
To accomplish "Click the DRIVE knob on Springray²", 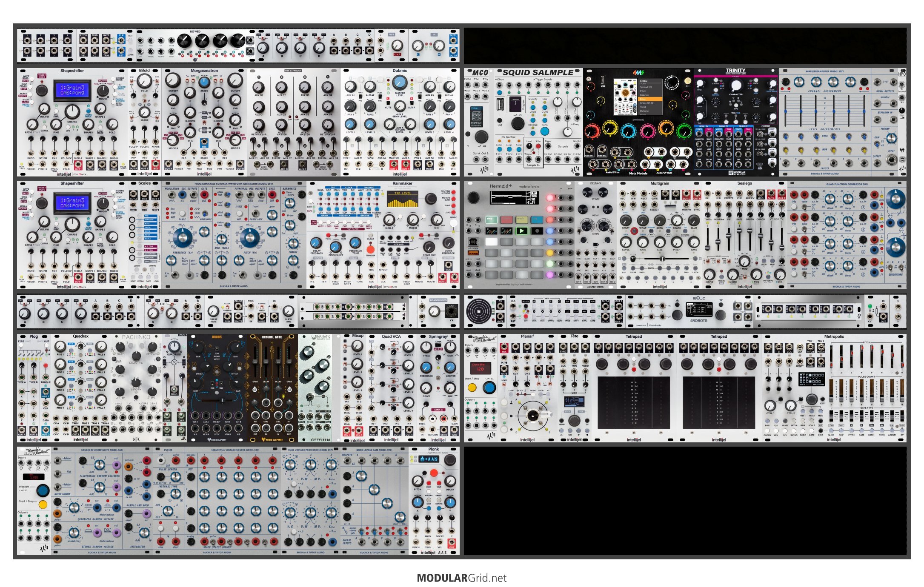I will (426, 388).
